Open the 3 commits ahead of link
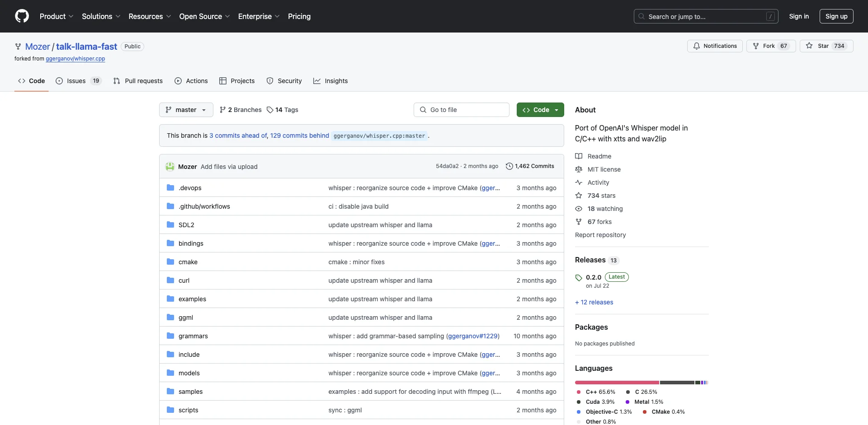 click(x=238, y=135)
